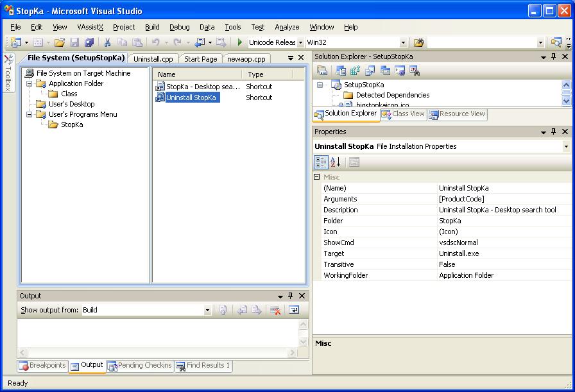Open the Build menu

tap(152, 27)
